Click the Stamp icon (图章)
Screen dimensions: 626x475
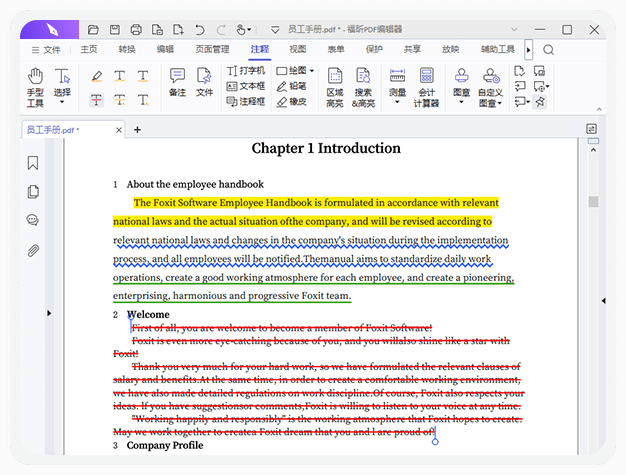coord(462,75)
